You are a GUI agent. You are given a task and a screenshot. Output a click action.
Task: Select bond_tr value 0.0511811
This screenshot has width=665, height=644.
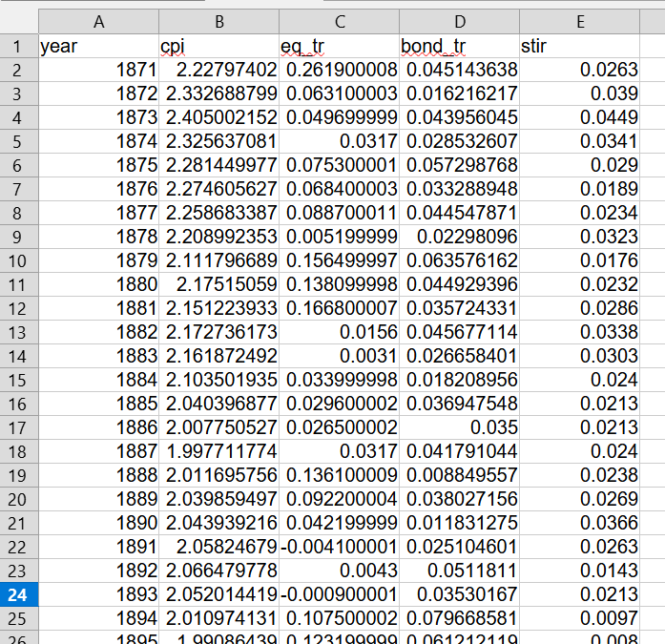[459, 571]
